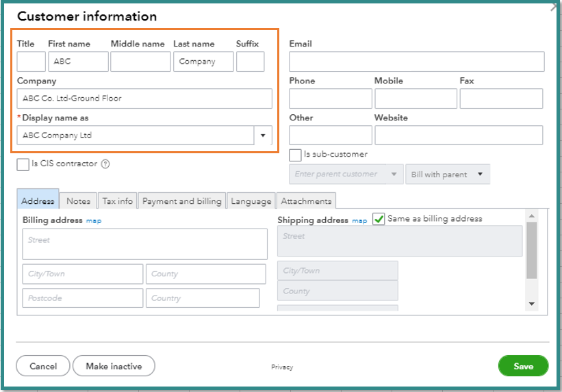The height and width of the screenshot is (392, 562).
Task: Open the Privacy link
Action: (281, 367)
